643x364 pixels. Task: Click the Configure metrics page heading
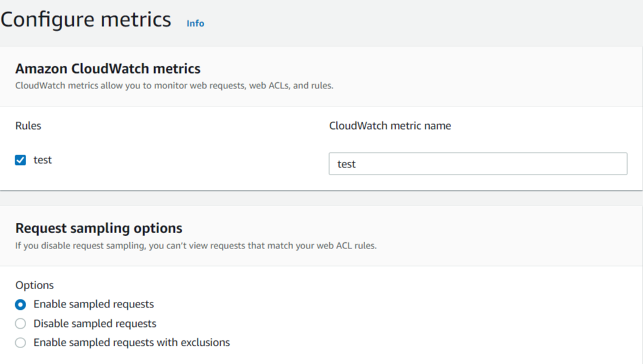coord(86,19)
